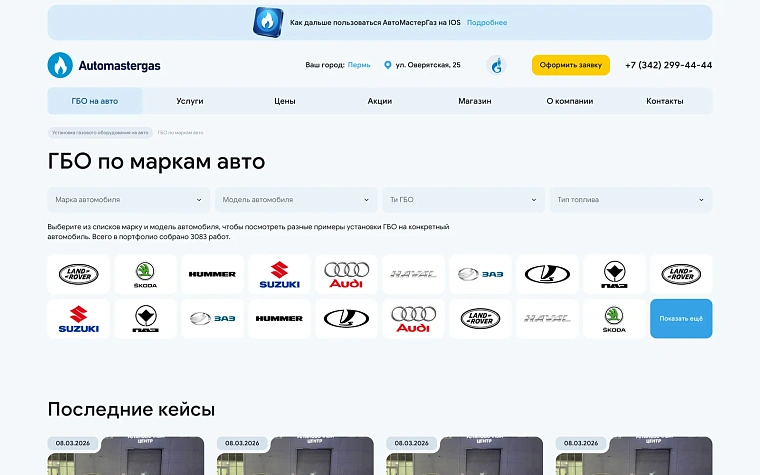Screen dimensions: 760x475
Task: Select the Lada logo in the bottom row
Action: point(346,318)
